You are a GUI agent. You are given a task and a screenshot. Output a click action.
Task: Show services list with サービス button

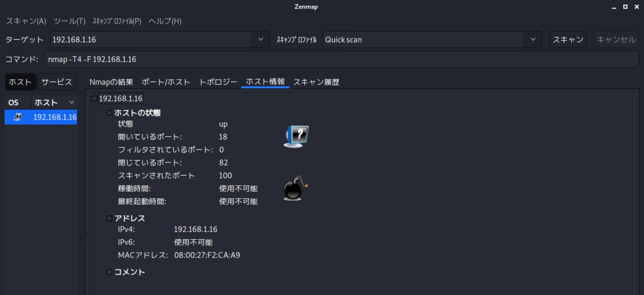coord(57,82)
